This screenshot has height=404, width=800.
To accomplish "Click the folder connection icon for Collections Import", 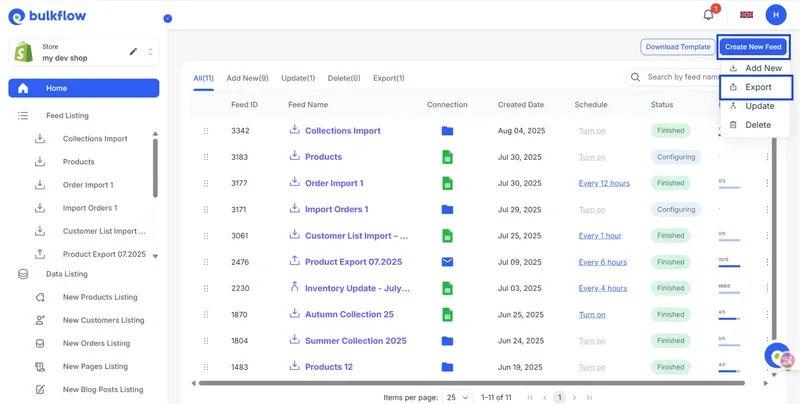I will pos(447,131).
